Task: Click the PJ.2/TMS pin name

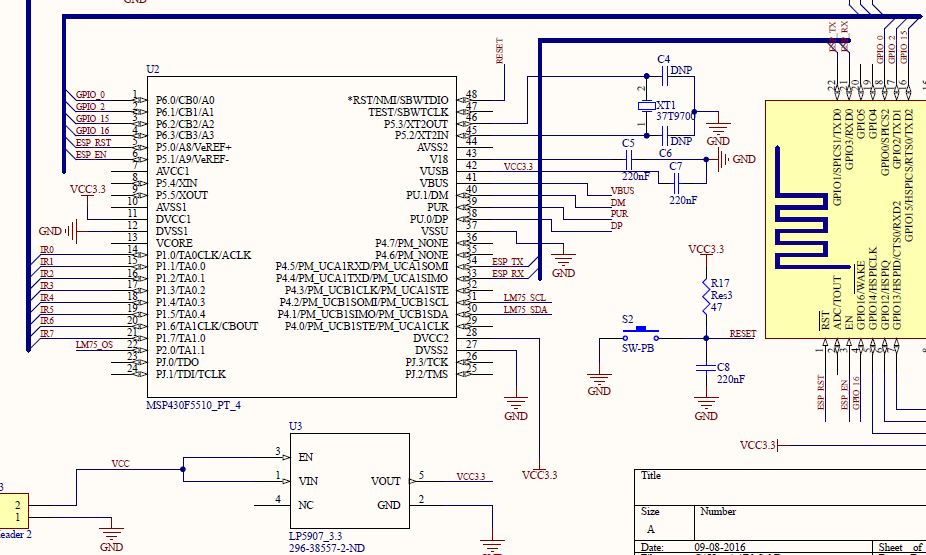Action: tap(426, 374)
